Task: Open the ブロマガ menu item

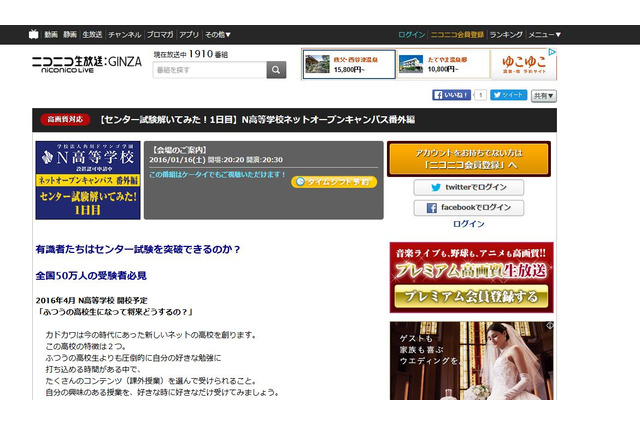Action: (160, 35)
